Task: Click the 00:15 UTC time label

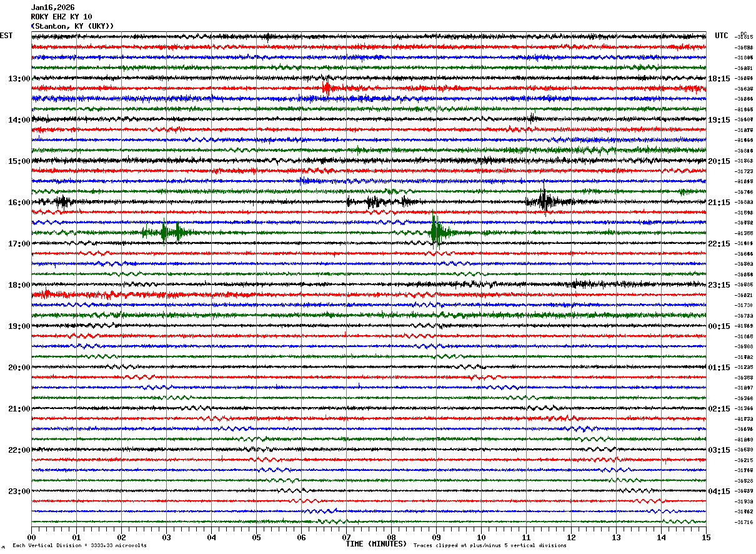Action: pos(719,326)
